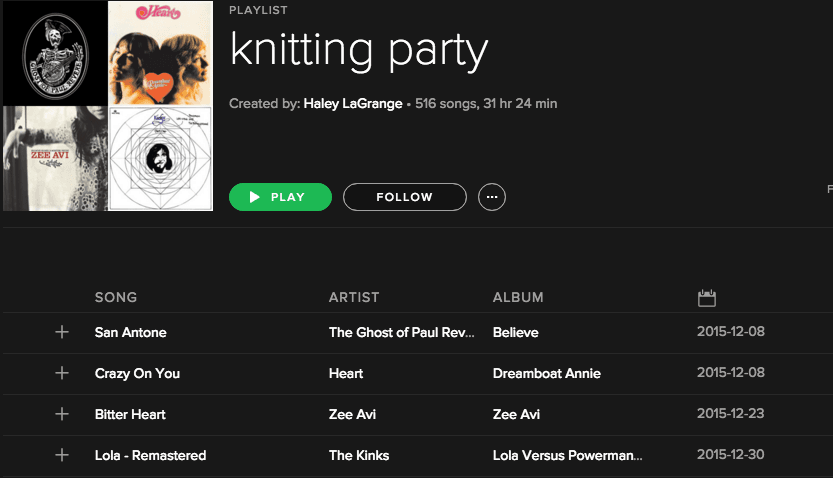Open the Lola Versus Powerman album
Screen dimensions: 833x478
point(567,455)
